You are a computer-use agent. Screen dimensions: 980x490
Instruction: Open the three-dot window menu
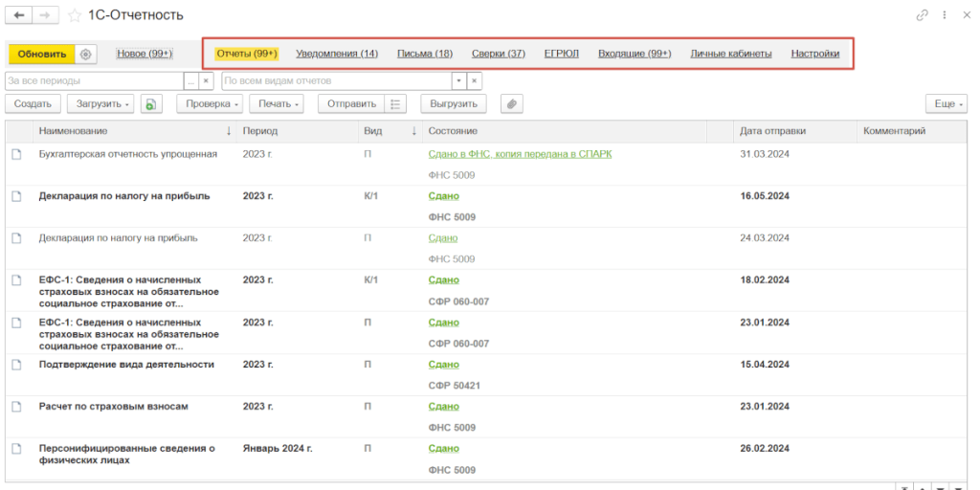click(x=945, y=15)
